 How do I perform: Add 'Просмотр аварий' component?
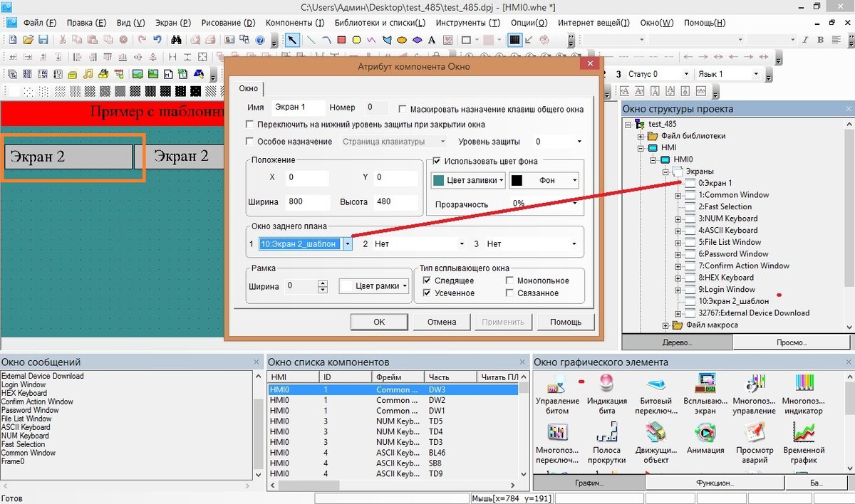click(x=755, y=443)
